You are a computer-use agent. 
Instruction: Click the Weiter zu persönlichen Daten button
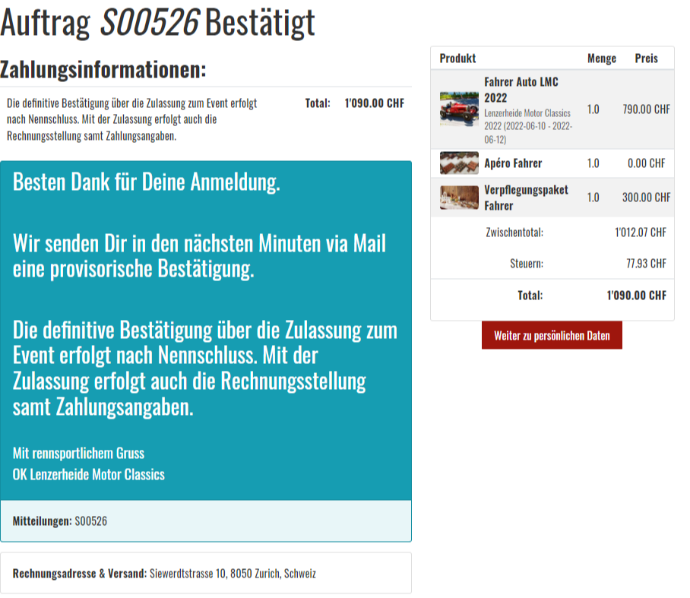pos(552,335)
